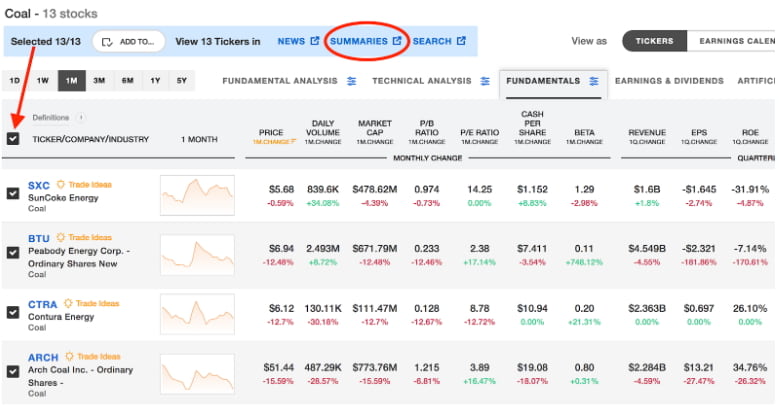The width and height of the screenshot is (779, 407).
Task: Adjust Fundamental Analysis filter sliders icon
Action: click(351, 81)
